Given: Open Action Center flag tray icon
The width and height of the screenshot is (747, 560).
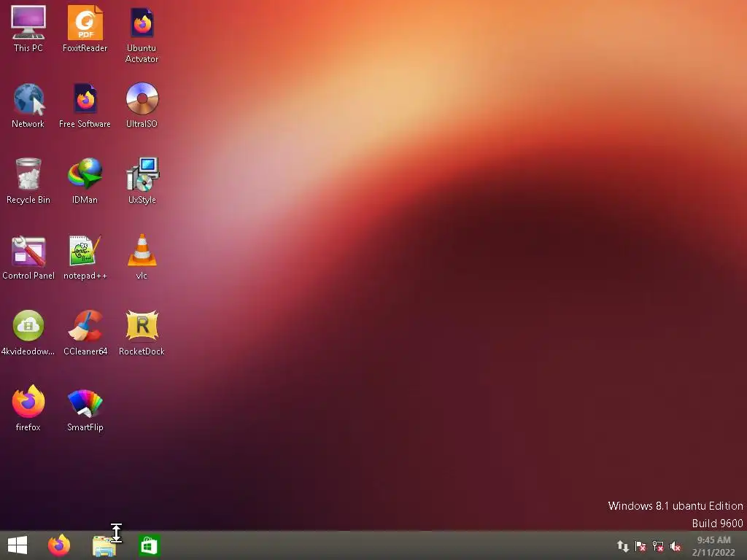Looking at the screenshot, I should [x=640, y=546].
